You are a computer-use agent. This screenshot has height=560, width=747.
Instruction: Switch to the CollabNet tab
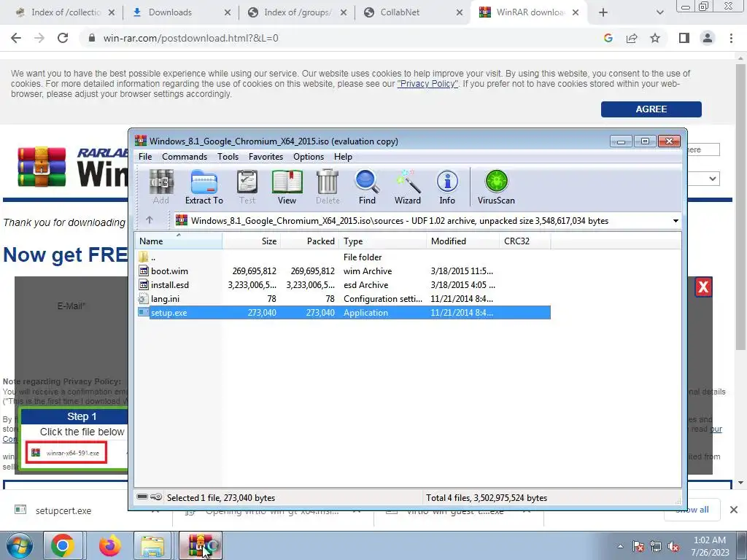(412, 12)
